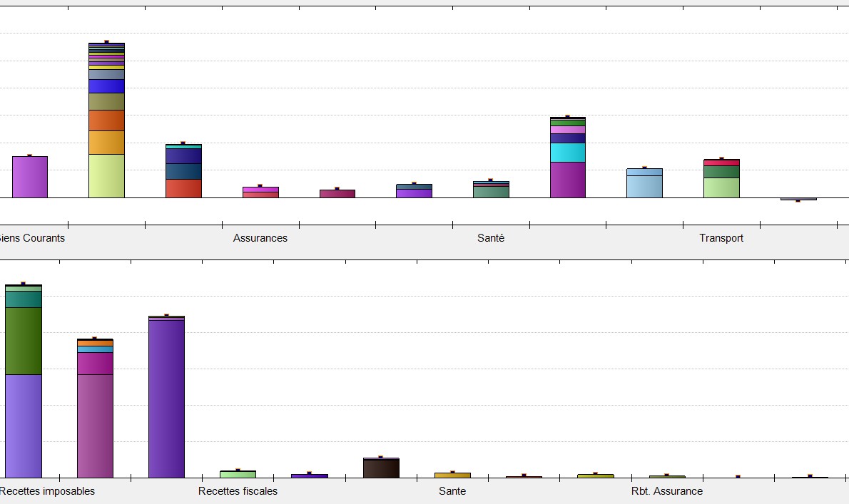The width and height of the screenshot is (849, 504).
Task: Click the Rbt. Assurance axis label
Action: point(667,491)
